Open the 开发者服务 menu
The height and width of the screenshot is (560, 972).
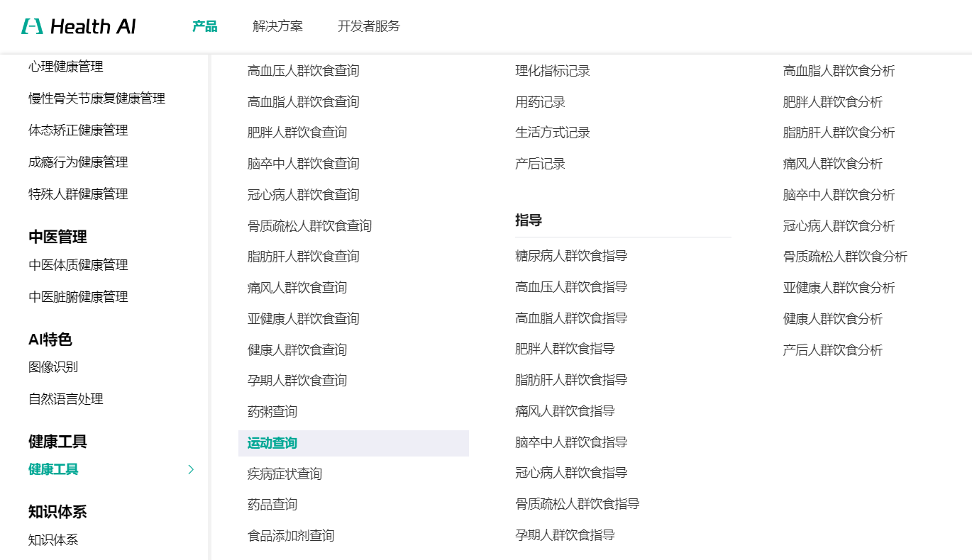click(368, 26)
